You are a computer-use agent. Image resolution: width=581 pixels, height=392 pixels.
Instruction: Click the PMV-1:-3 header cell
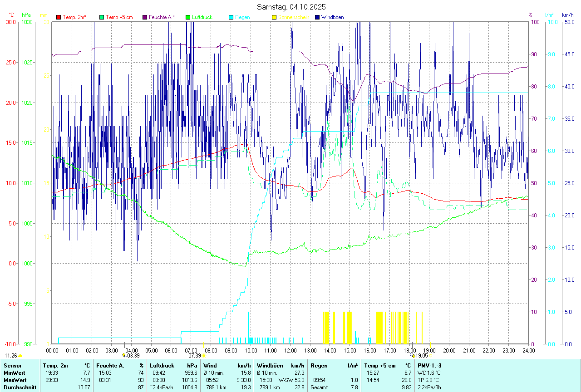(429, 365)
